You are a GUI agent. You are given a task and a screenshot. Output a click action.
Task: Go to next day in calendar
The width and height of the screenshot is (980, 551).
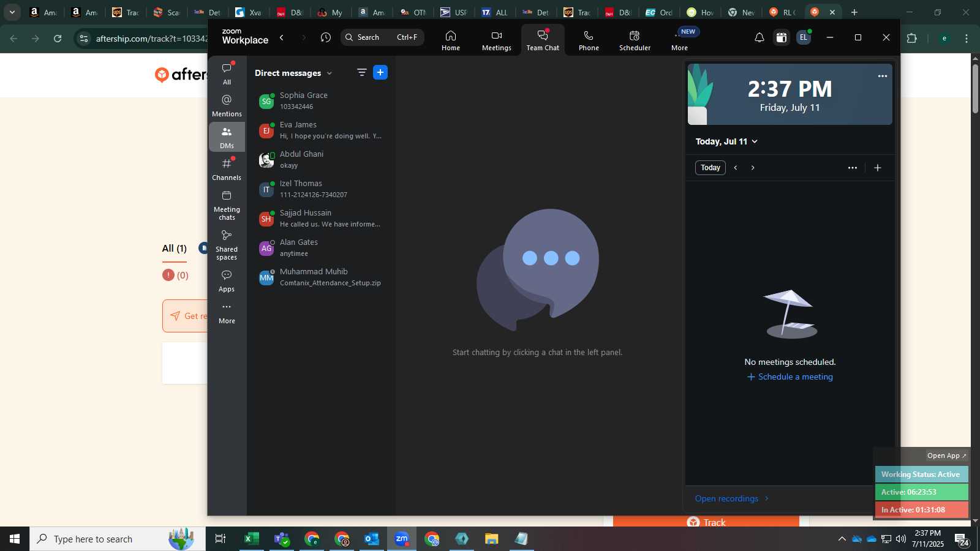pos(753,168)
